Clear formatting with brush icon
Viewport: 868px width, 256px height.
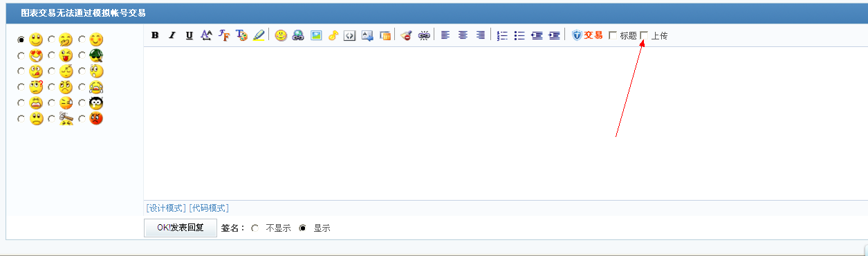coord(407,35)
